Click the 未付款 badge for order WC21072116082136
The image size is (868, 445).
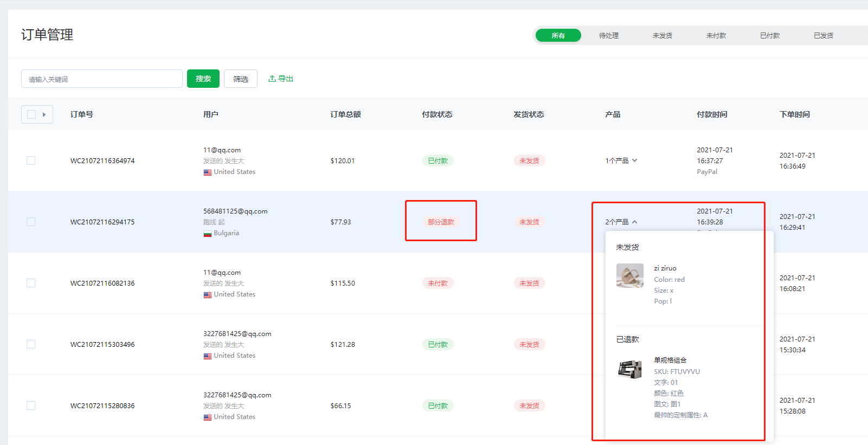(438, 283)
